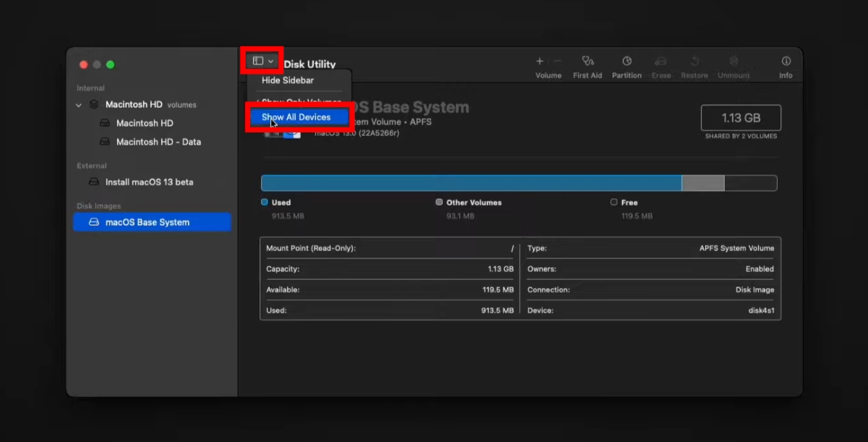Run First Aid from the toolbar
Viewport: 868px width, 442px height.
point(587,64)
